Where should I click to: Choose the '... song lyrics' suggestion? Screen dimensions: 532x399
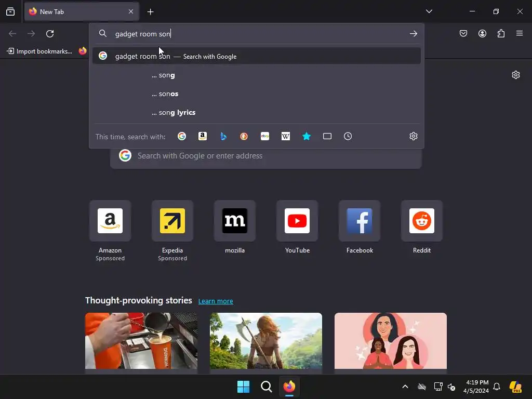(257, 112)
